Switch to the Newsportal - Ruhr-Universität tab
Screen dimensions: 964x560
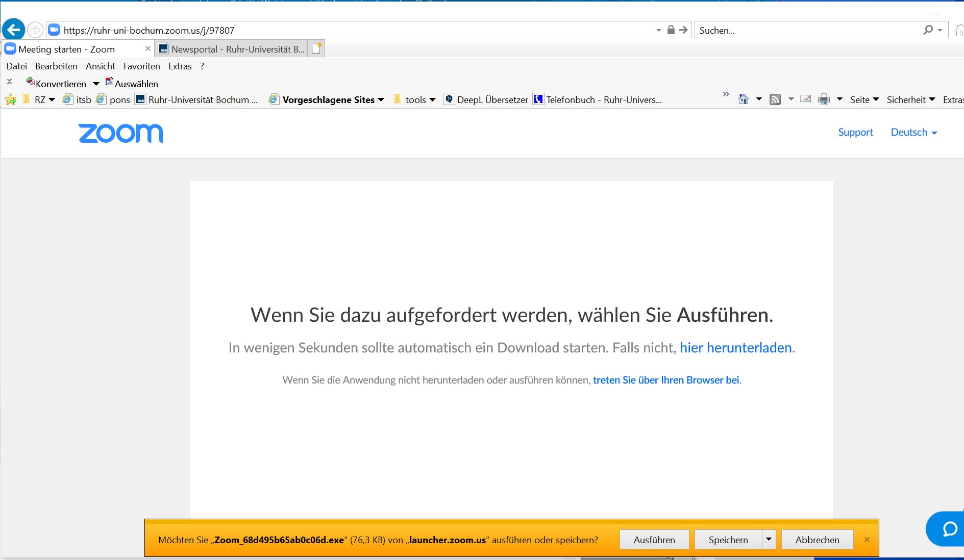(x=232, y=49)
